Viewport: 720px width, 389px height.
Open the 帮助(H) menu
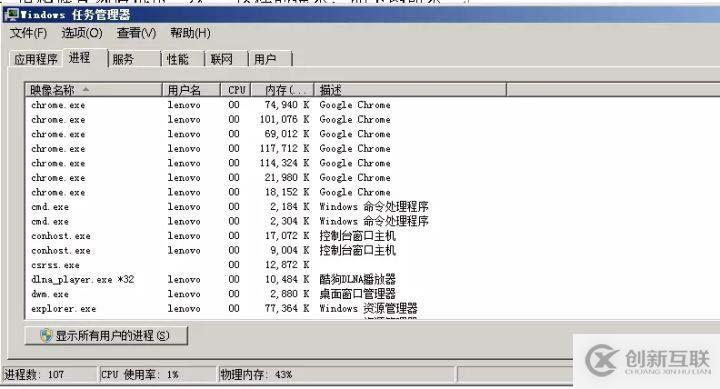pyautogui.click(x=190, y=33)
